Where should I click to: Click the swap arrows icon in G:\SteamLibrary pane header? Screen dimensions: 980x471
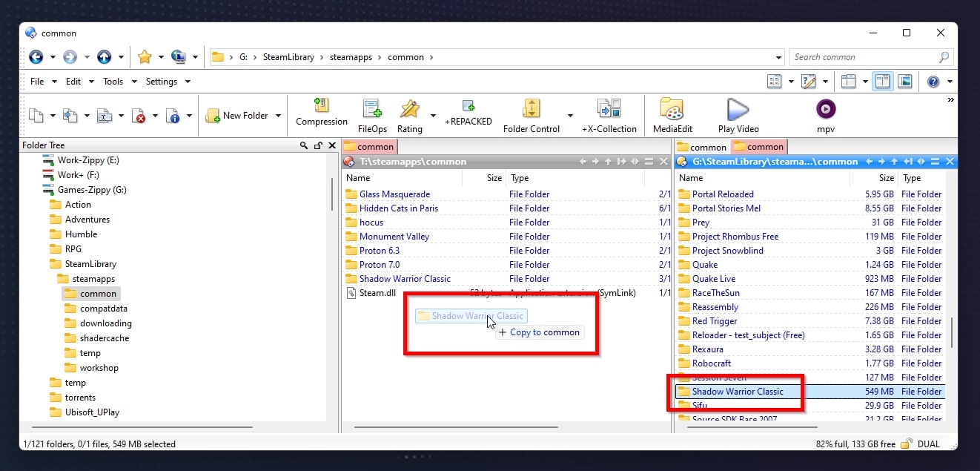pyautogui.click(x=921, y=161)
